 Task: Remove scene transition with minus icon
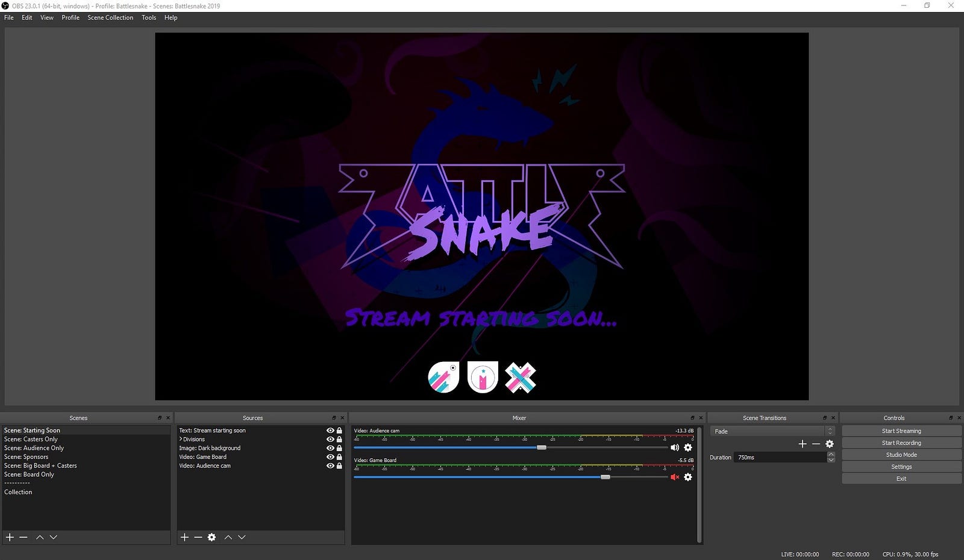click(x=816, y=444)
